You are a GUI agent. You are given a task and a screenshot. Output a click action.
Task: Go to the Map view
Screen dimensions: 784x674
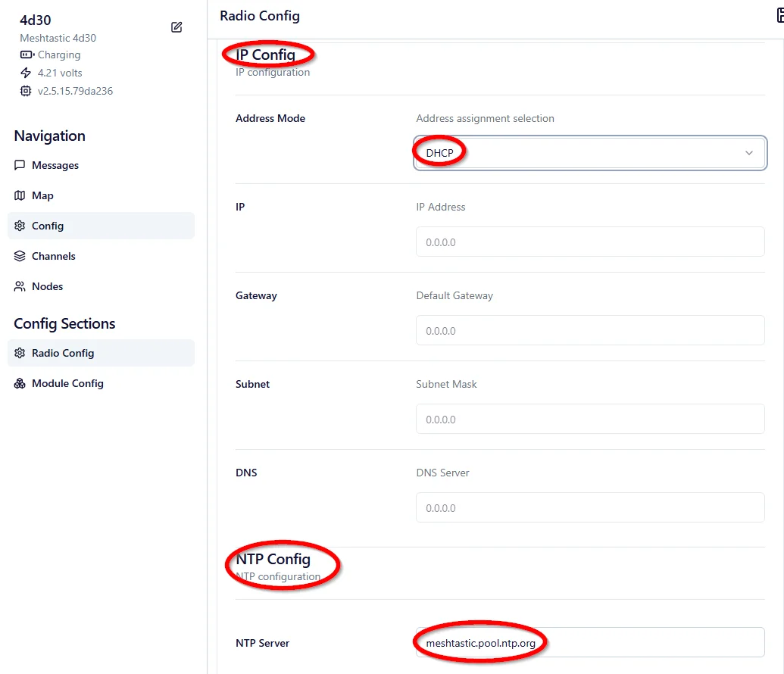pos(101,195)
